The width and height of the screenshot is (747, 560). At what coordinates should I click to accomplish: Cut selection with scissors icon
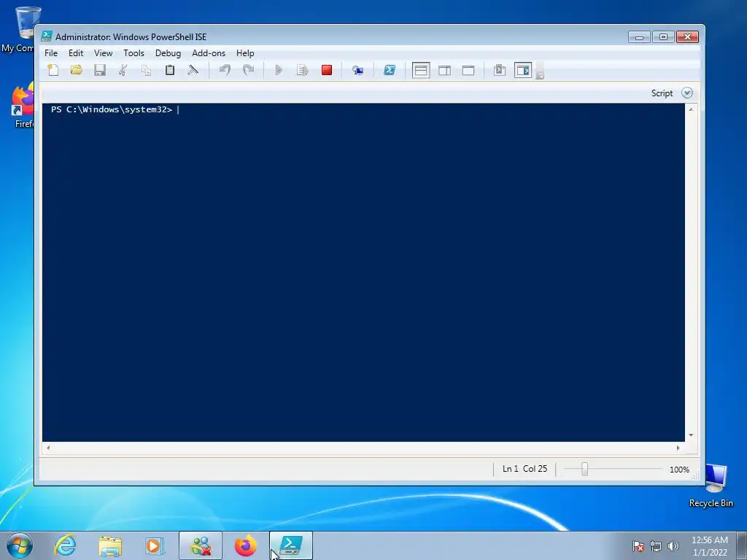[123, 71]
